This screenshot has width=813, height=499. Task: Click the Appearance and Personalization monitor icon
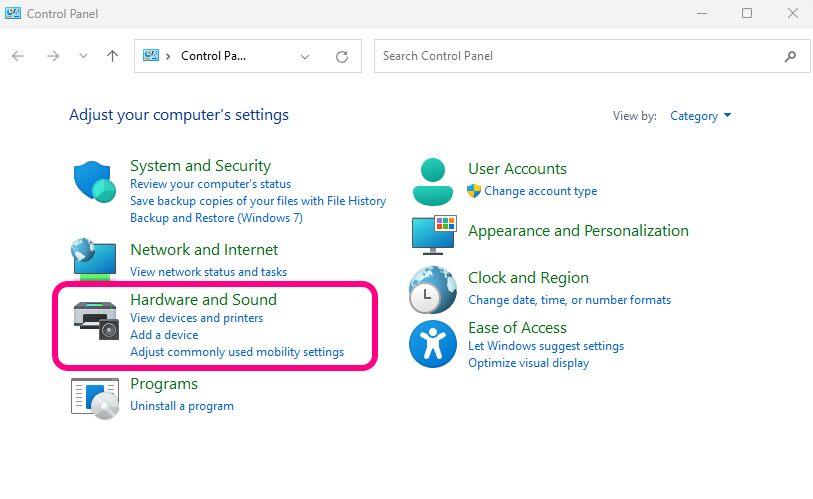[x=434, y=235]
